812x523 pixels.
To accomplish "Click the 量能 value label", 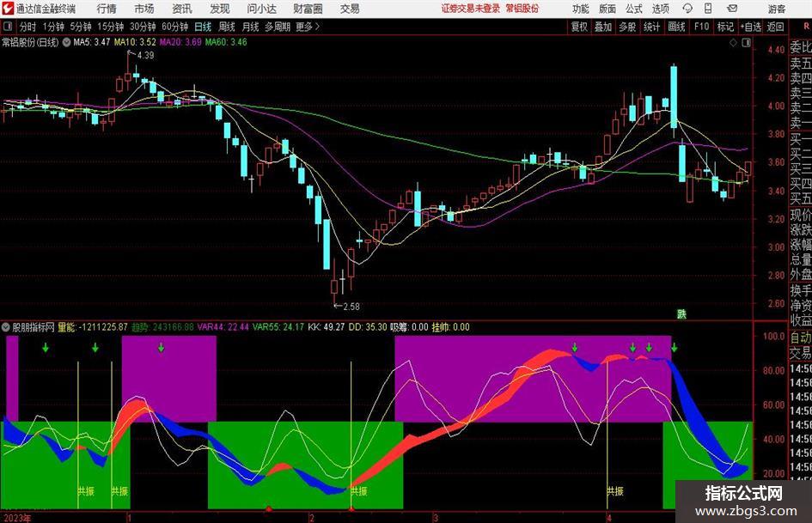I will click(x=93, y=327).
